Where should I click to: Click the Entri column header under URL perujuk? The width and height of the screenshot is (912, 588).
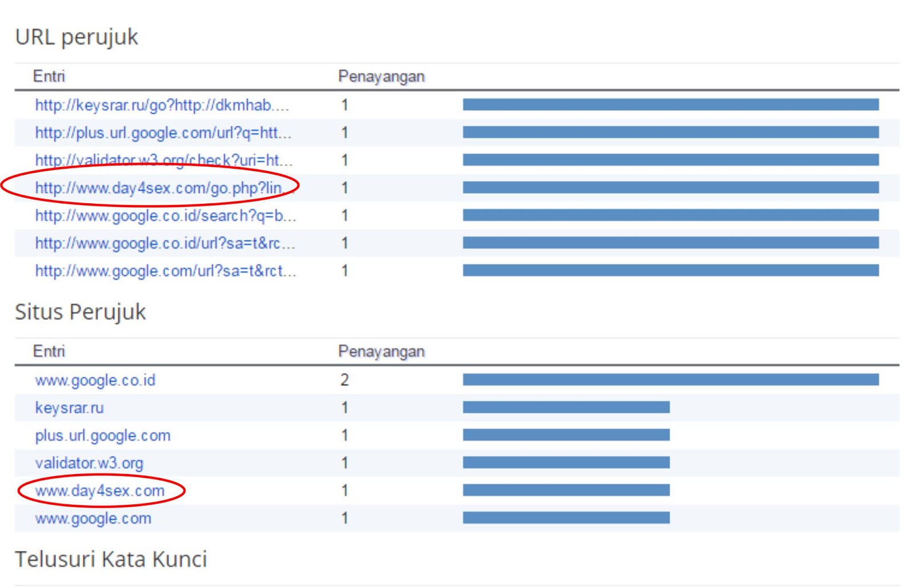(x=50, y=75)
